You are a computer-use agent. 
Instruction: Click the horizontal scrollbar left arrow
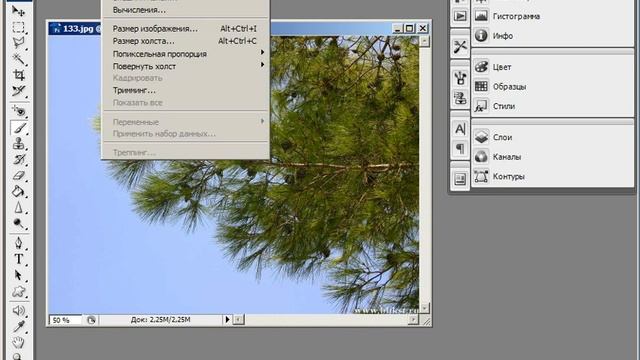pos(239,320)
